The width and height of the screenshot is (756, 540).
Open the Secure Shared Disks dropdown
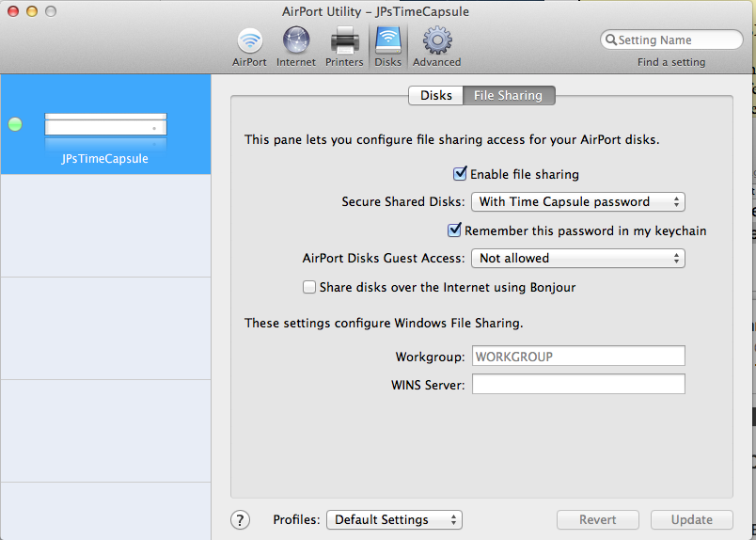tap(577, 201)
